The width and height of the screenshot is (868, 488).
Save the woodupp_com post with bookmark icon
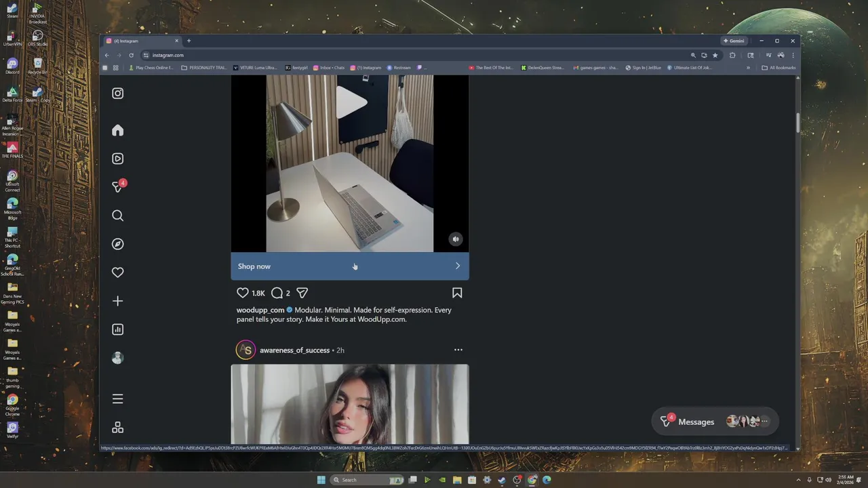tap(457, 293)
